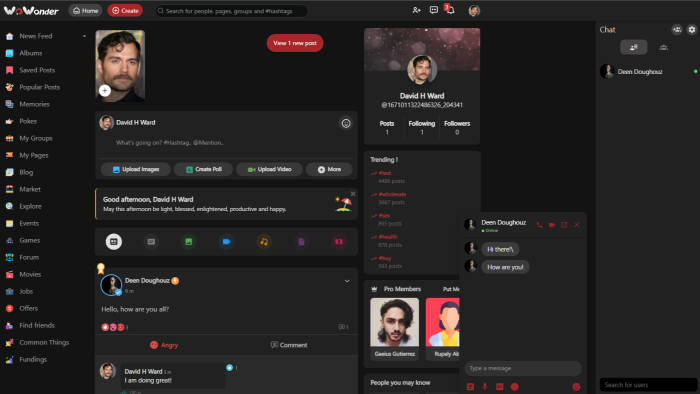This screenshot has width=700, height=394.
Task: Click the Explore sidebar icon
Action: [x=9, y=206]
